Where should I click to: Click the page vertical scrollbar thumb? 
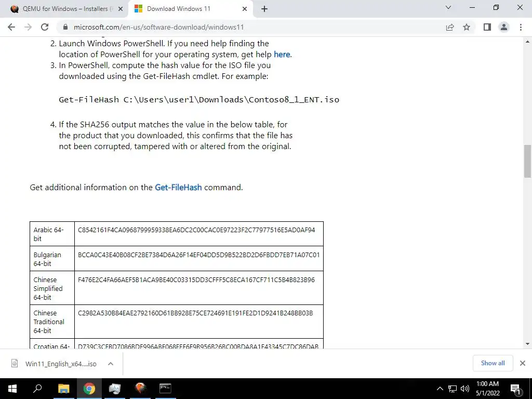click(527, 161)
